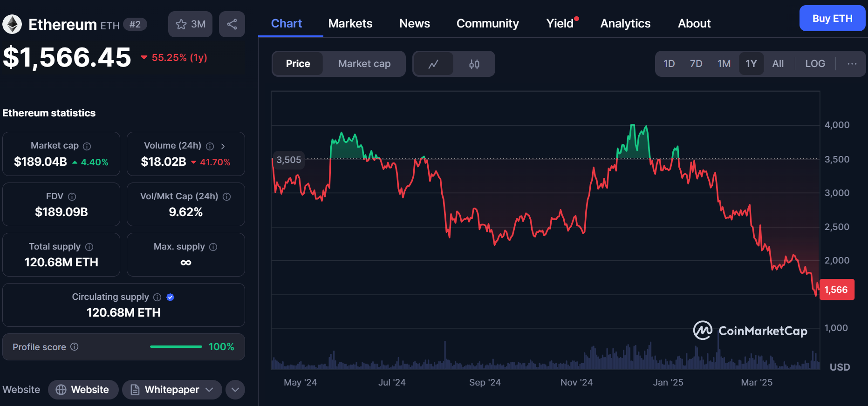Screen dimensions: 868x406
Task: Click the verified badge on Circulating supply
Action: pyautogui.click(x=171, y=297)
